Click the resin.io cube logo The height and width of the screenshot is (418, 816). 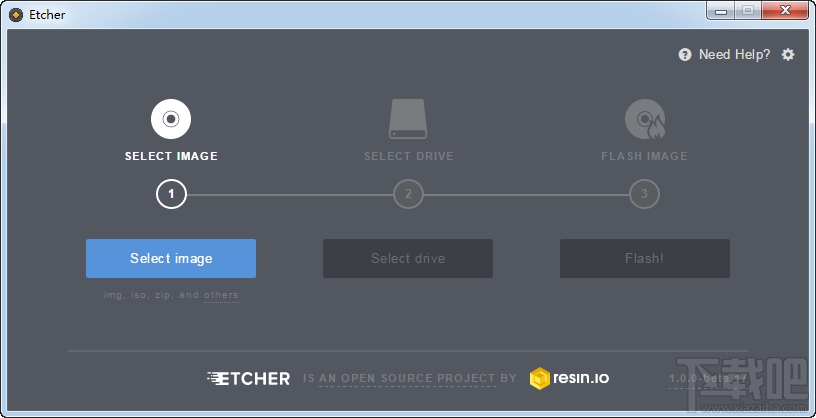pyautogui.click(x=540, y=378)
